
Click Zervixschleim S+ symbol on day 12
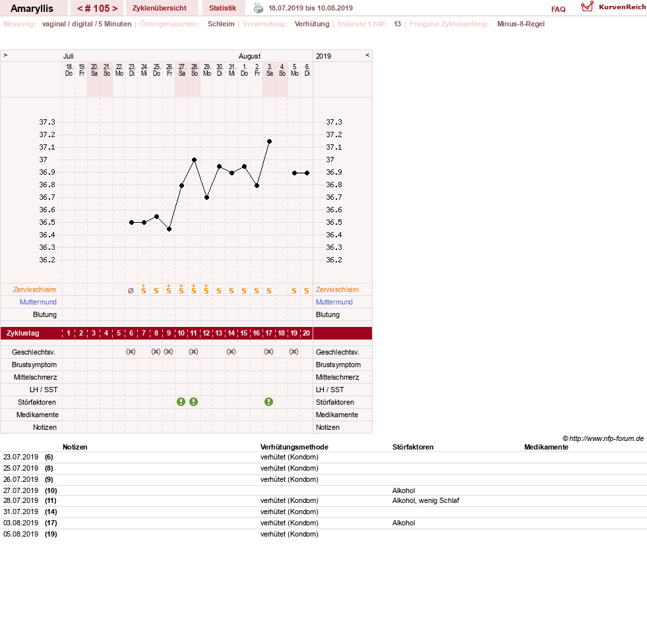[206, 289]
